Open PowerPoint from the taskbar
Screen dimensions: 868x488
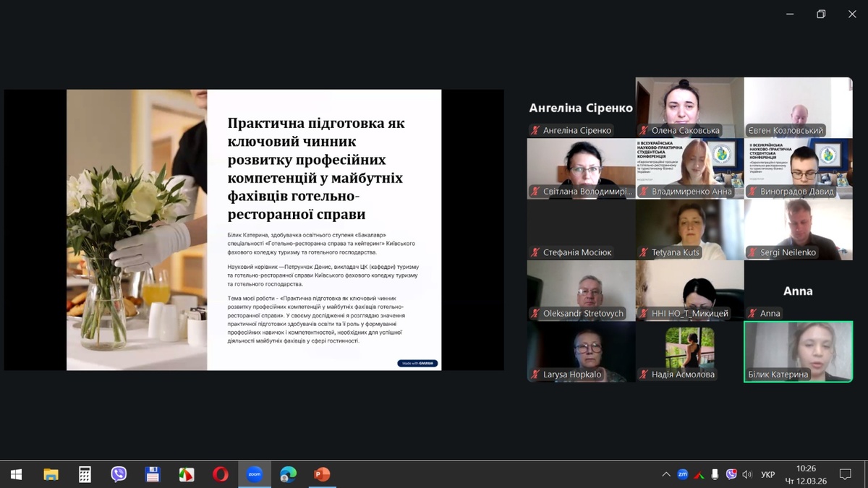click(322, 474)
